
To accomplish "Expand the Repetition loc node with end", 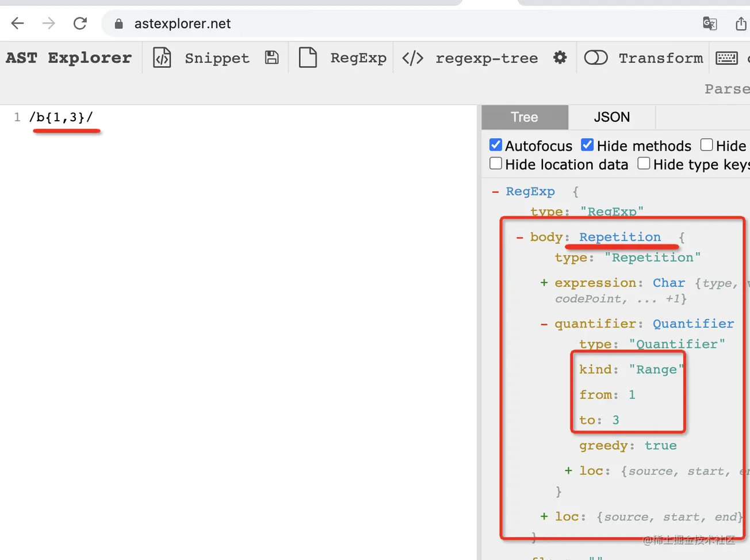I will 544,517.
